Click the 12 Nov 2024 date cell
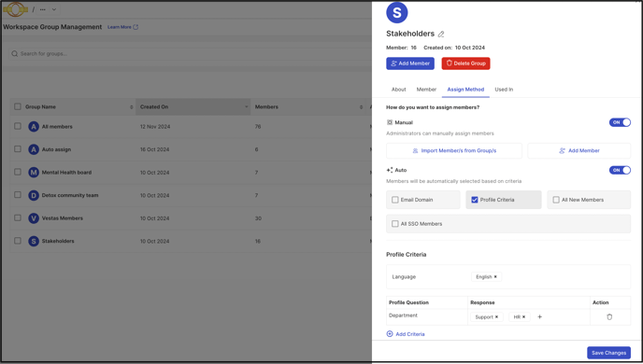Image resolution: width=643 pixels, height=364 pixels. tap(155, 127)
